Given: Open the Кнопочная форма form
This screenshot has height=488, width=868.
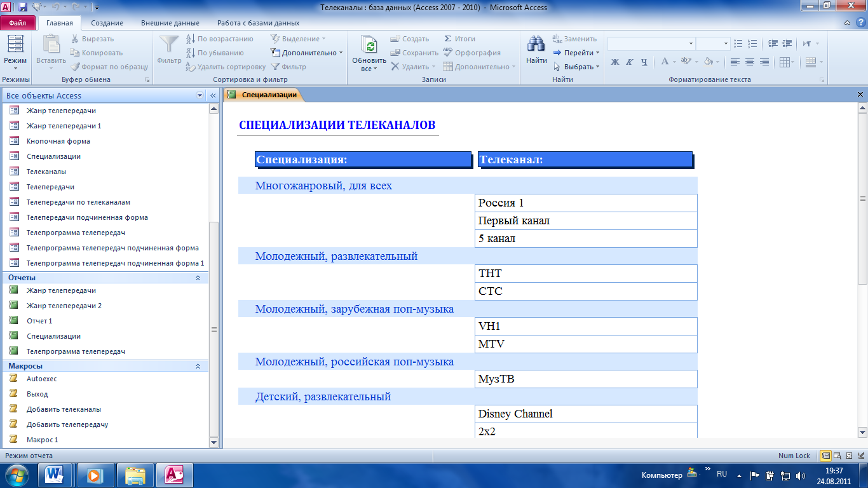Looking at the screenshot, I should pos(58,141).
